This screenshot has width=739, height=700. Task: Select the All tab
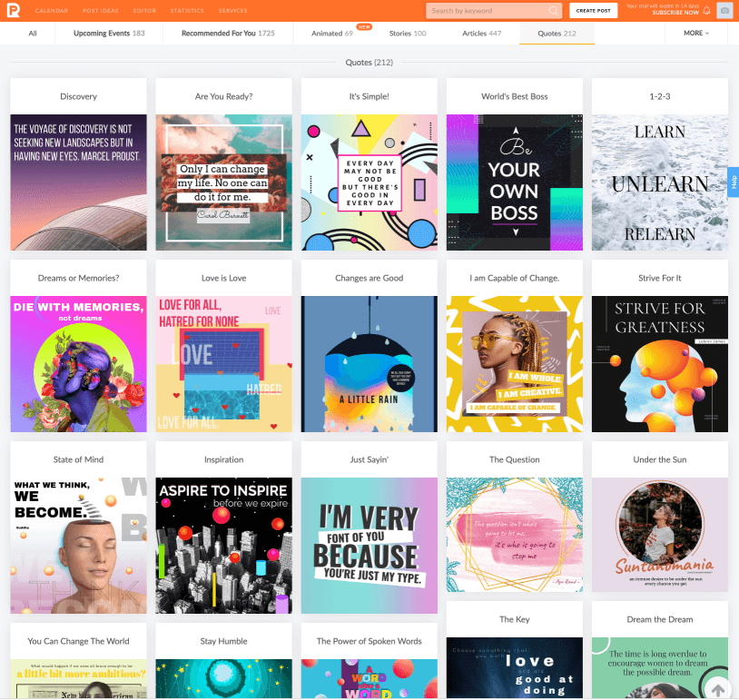point(33,34)
